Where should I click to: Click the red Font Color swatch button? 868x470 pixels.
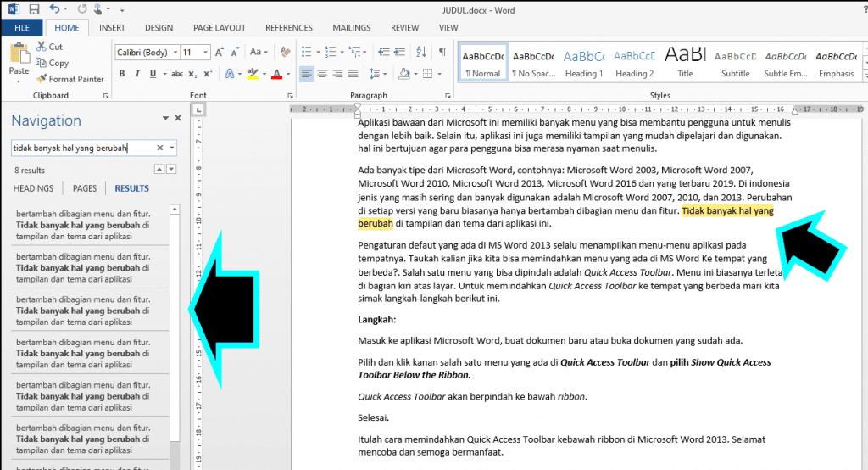276,74
